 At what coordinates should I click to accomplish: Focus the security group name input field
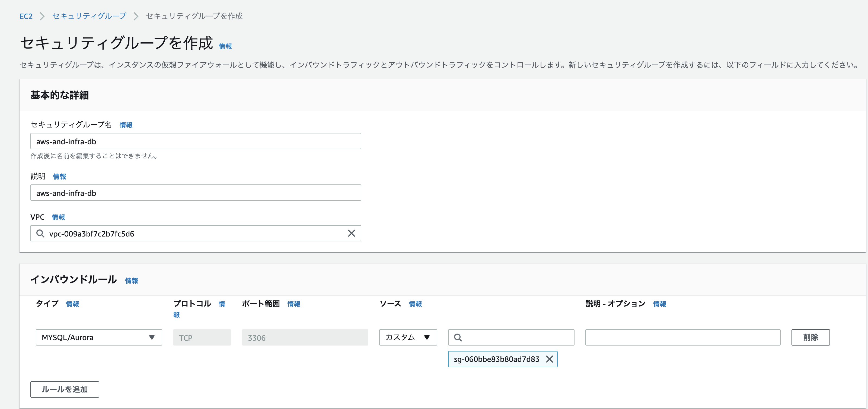click(x=195, y=141)
